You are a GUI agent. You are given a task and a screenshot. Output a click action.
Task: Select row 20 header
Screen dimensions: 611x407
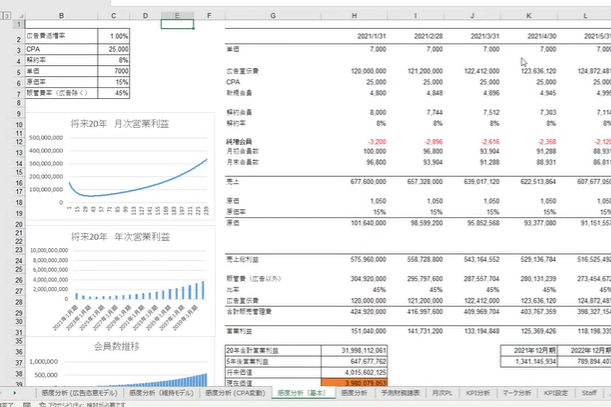19,224
